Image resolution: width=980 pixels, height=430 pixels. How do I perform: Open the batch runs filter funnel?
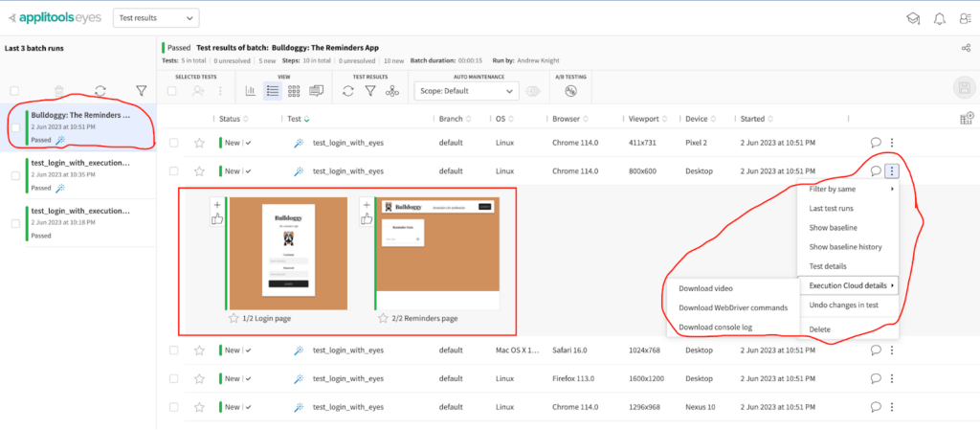(x=141, y=91)
